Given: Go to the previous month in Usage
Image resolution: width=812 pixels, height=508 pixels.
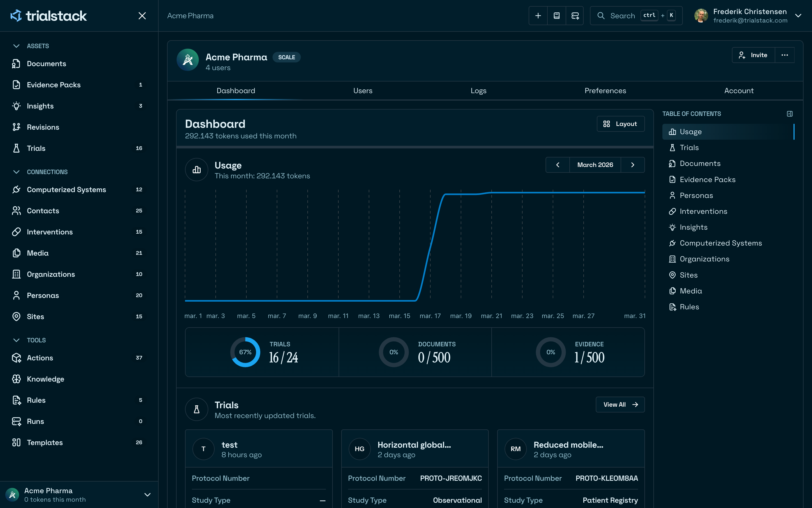Looking at the screenshot, I should (x=558, y=165).
